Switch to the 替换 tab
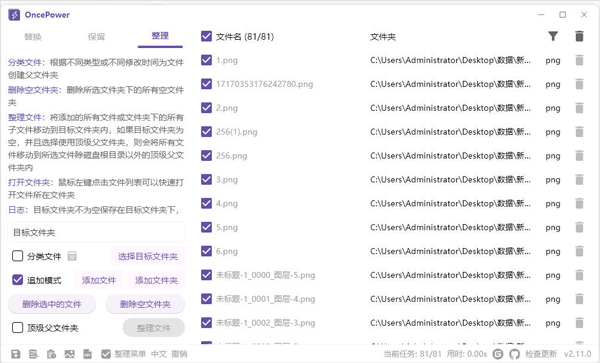The image size is (600, 363). 33,37
